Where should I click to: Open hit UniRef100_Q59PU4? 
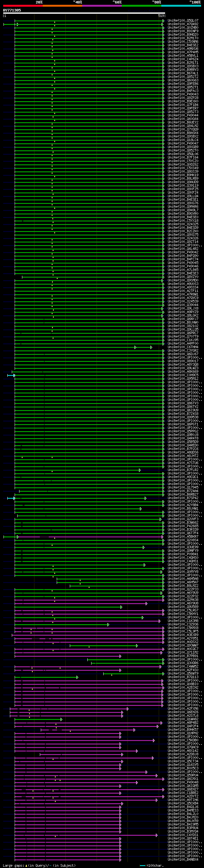coord(183,775)
